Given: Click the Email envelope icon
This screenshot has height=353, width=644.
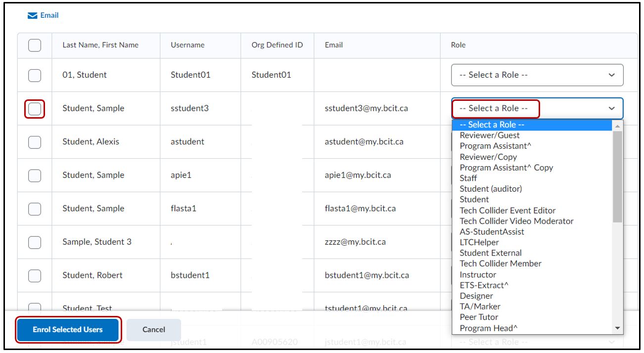Looking at the screenshot, I should pyautogui.click(x=32, y=15).
